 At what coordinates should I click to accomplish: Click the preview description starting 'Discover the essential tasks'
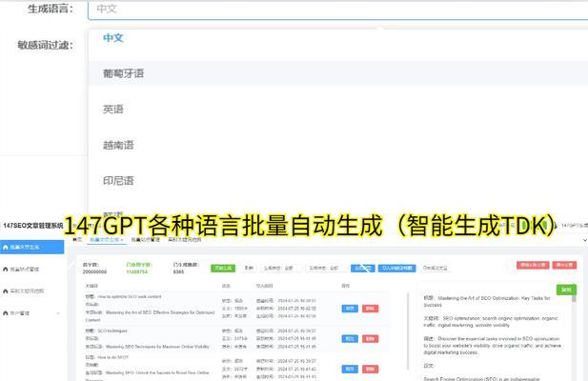(492, 346)
